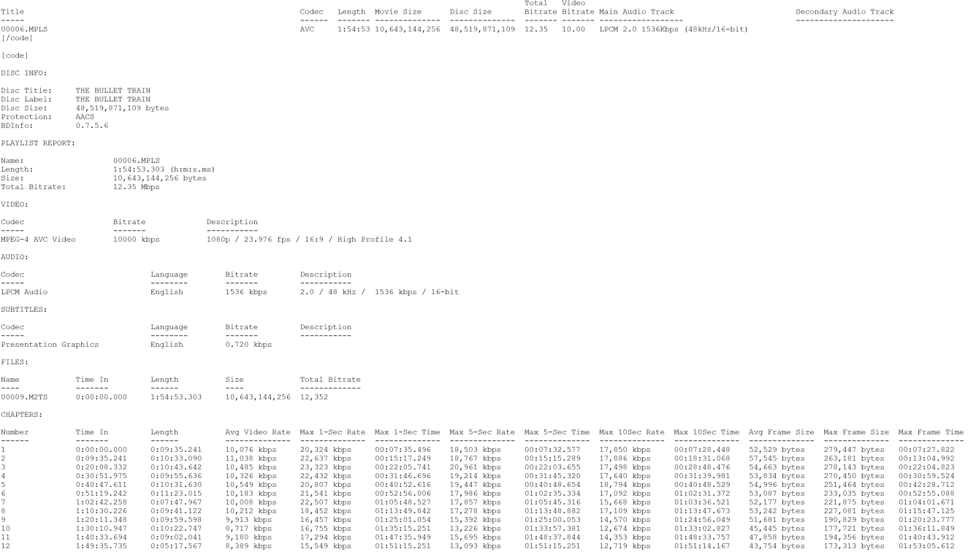Click the 12.35 Mbps total bitrate value
Image resolution: width=976 pixels, height=560 pixels.
point(136,187)
